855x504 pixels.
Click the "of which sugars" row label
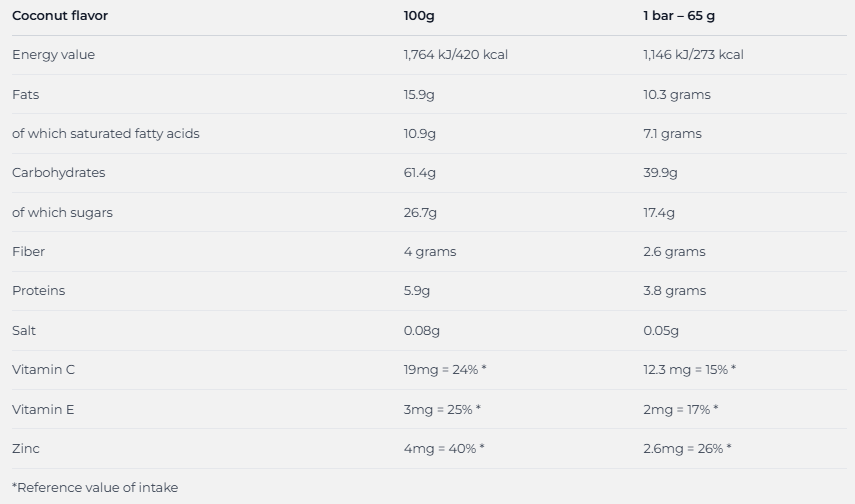coord(62,212)
